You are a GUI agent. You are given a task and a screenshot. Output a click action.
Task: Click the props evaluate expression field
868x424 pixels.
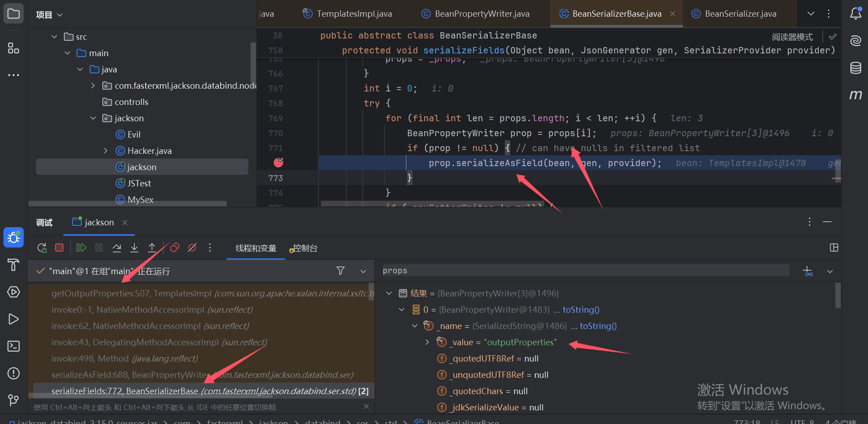(586, 271)
